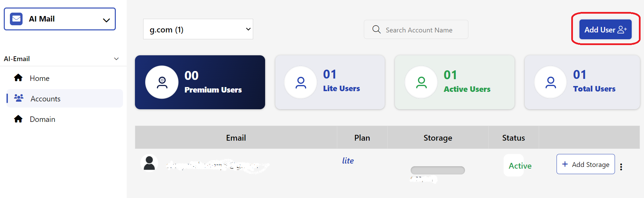Click the storage usage progress bar
The image size is (644, 198).
(438, 170)
